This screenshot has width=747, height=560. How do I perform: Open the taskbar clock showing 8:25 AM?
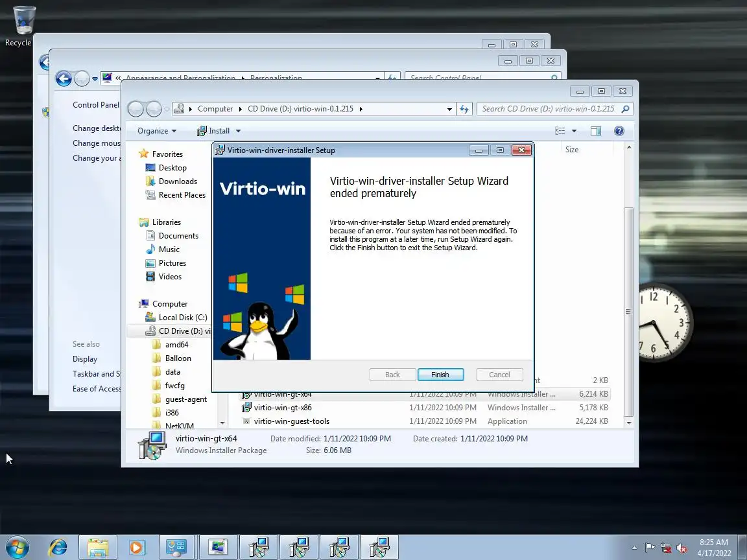714,548
